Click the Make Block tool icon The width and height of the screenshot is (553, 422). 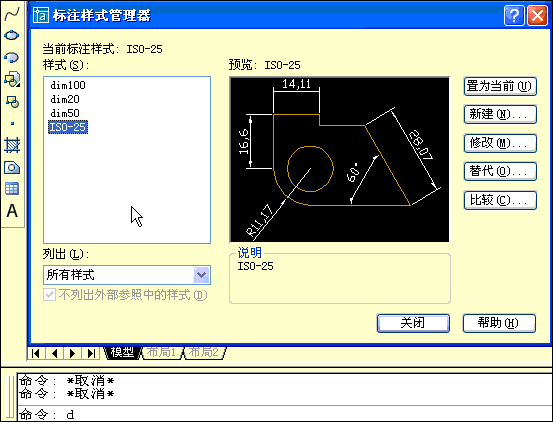(x=12, y=102)
